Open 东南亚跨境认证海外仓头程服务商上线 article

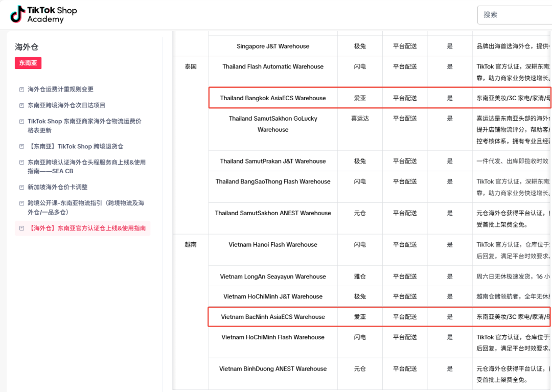click(86, 167)
